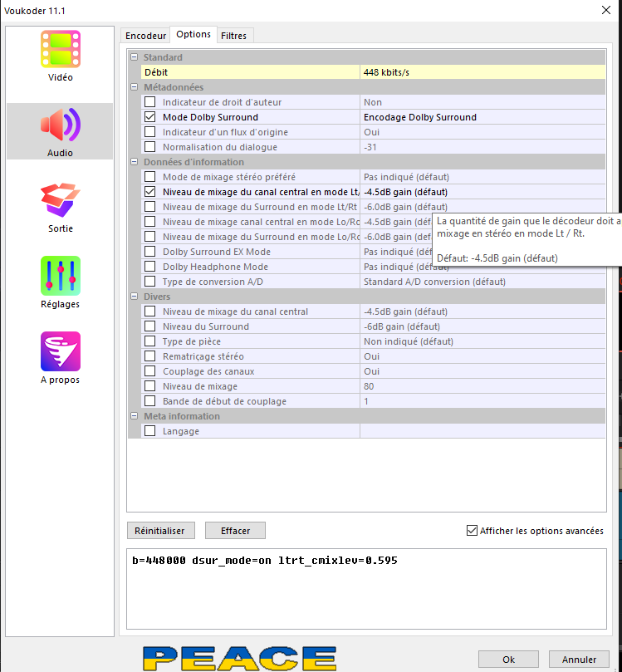Open the Vidéo section icon
The width and height of the screenshot is (622, 672).
(61, 49)
